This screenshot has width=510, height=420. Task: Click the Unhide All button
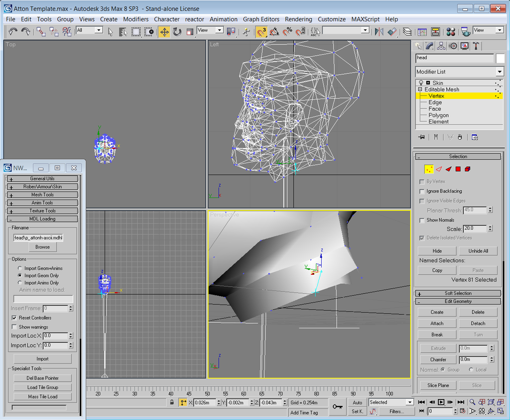coord(478,251)
